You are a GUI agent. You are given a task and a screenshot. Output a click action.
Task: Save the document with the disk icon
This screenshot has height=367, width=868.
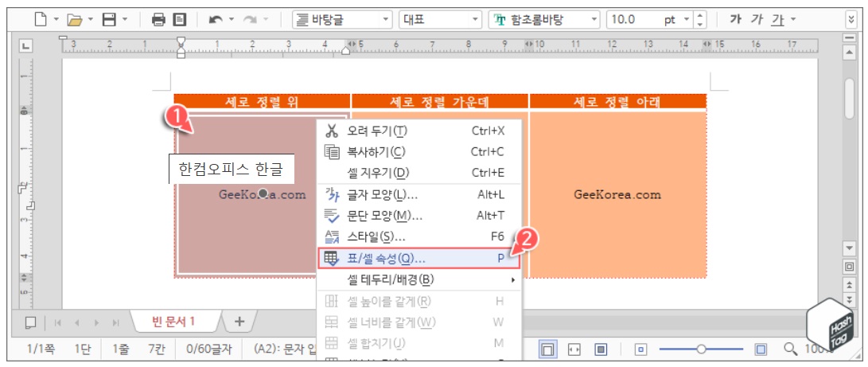pyautogui.click(x=110, y=20)
